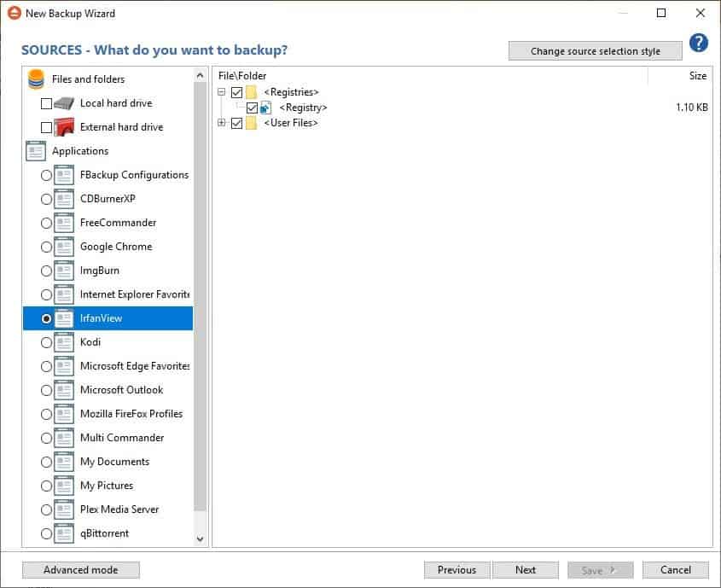Click the sources list scroll down arrow
721x588 pixels.
coord(200,539)
